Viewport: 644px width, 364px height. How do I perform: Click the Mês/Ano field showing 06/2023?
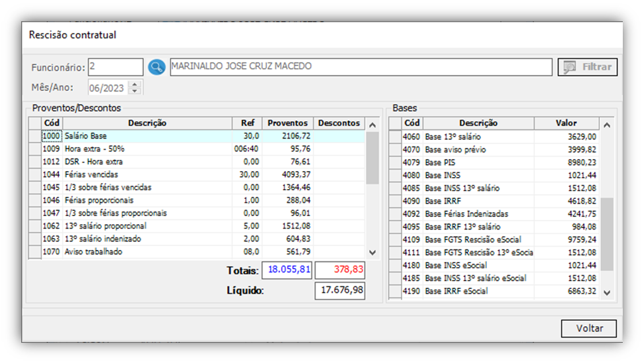(x=109, y=88)
